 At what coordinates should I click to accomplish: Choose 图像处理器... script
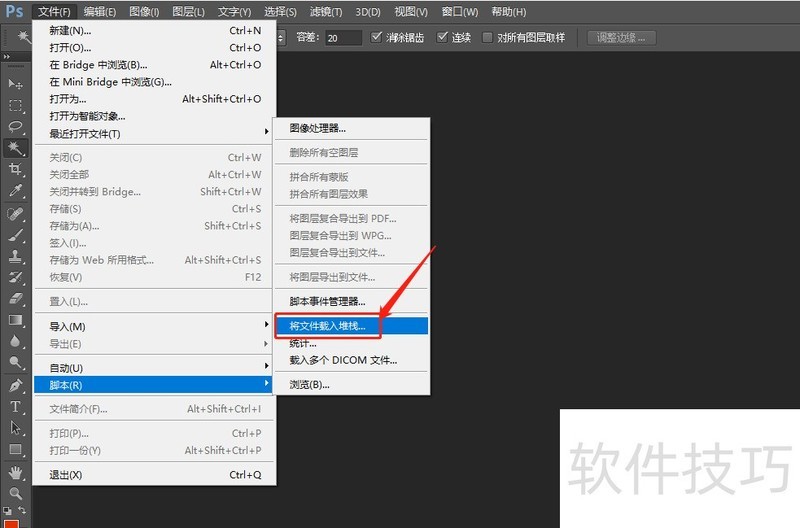[351, 128]
